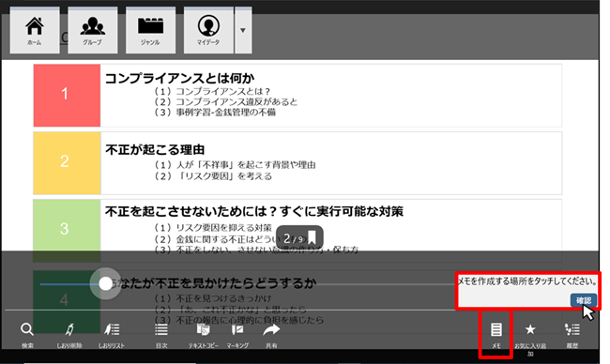The image size is (610, 364).
Task: Click the page slider handle
Action: (105, 283)
